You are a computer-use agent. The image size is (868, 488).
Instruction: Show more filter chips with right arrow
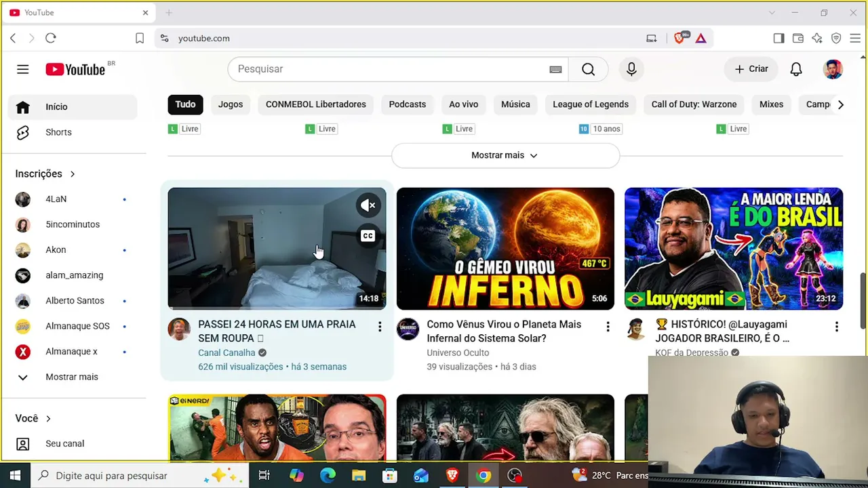(x=840, y=104)
